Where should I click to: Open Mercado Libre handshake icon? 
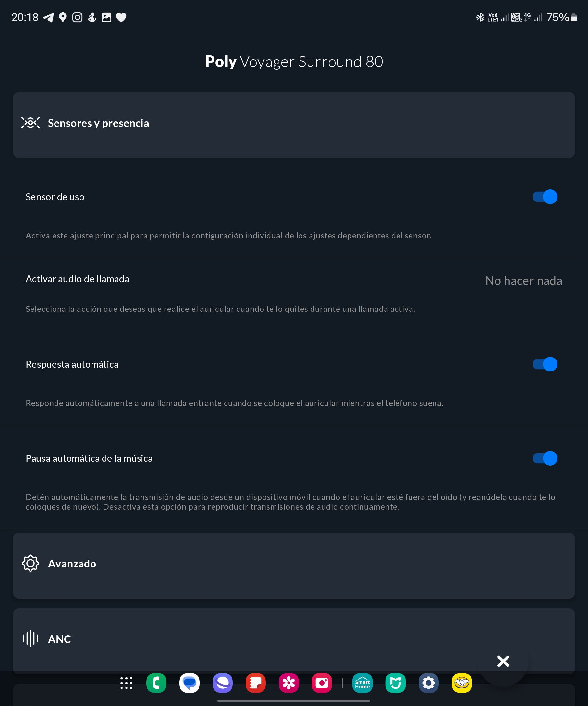tap(461, 683)
